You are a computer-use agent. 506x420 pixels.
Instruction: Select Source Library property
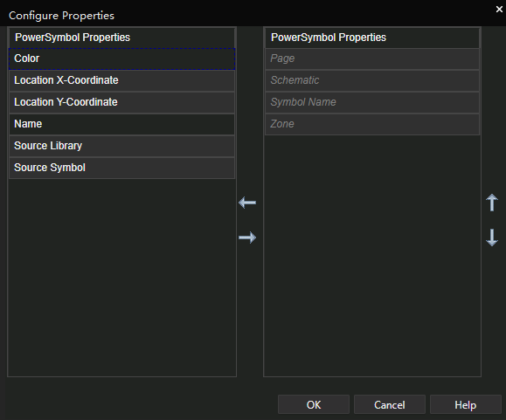[122, 146]
